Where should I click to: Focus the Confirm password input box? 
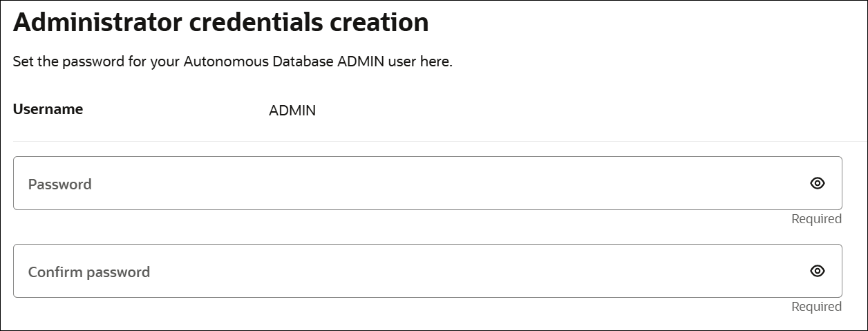point(415,271)
